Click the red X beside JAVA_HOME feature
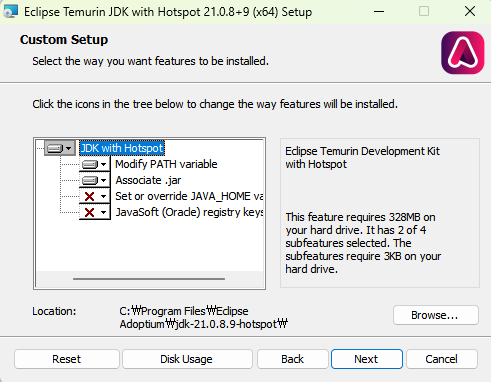 coord(89,196)
